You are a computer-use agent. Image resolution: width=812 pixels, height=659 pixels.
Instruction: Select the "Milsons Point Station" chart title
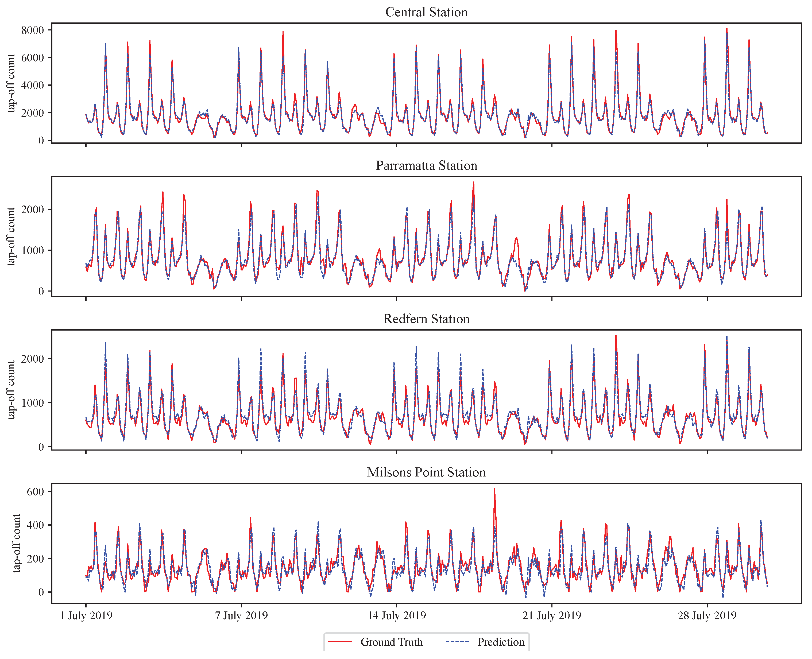pos(426,472)
